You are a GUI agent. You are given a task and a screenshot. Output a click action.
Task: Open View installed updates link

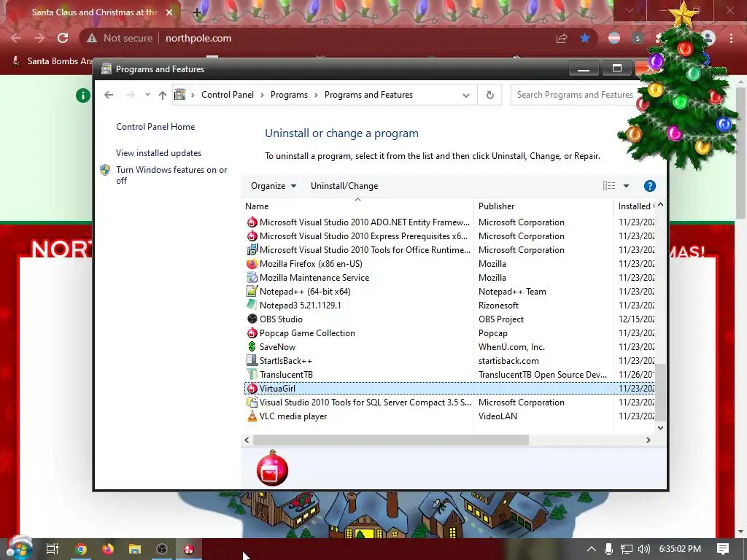pyautogui.click(x=158, y=153)
